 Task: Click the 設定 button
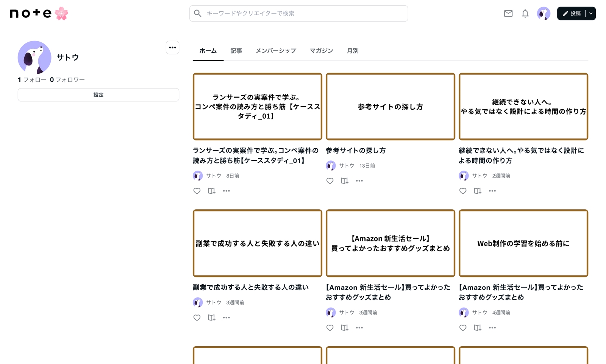point(98,95)
